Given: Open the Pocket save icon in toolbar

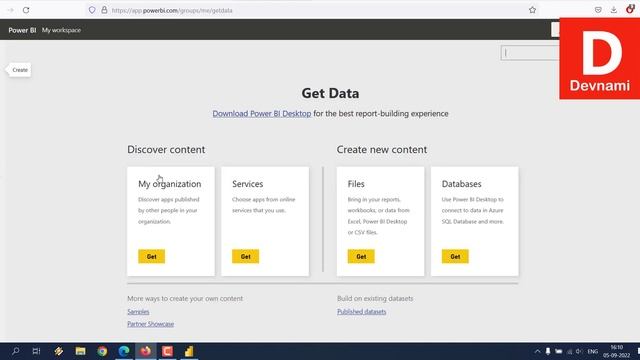Looking at the screenshot, I should point(598,10).
